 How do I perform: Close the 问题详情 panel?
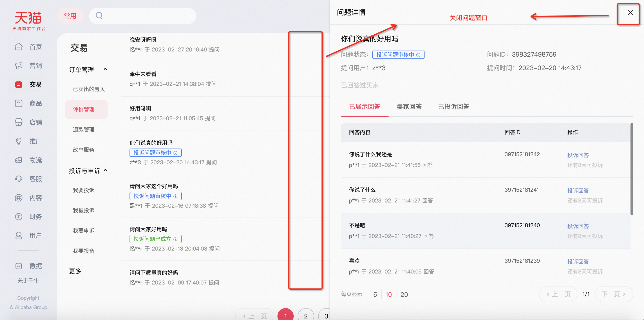coord(630,13)
